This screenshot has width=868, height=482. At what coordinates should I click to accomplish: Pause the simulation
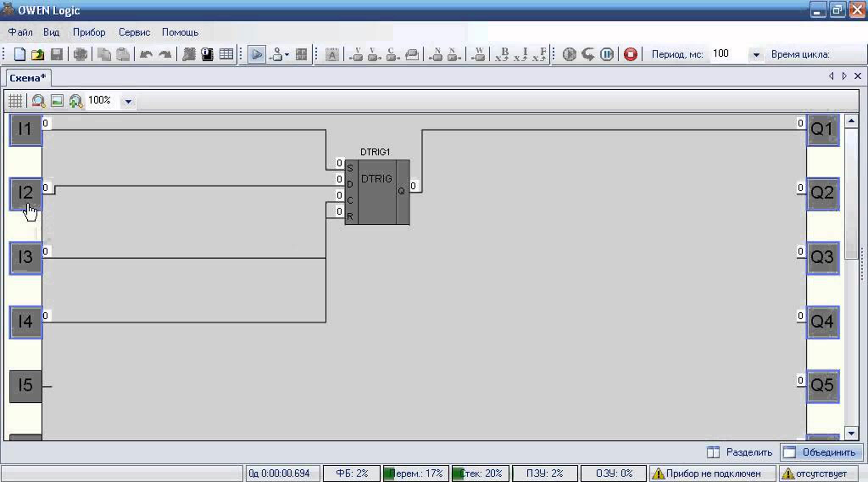[606, 54]
